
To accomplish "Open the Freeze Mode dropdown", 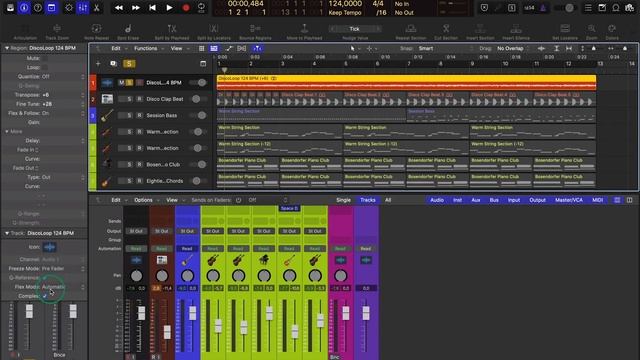I will coord(64,268).
